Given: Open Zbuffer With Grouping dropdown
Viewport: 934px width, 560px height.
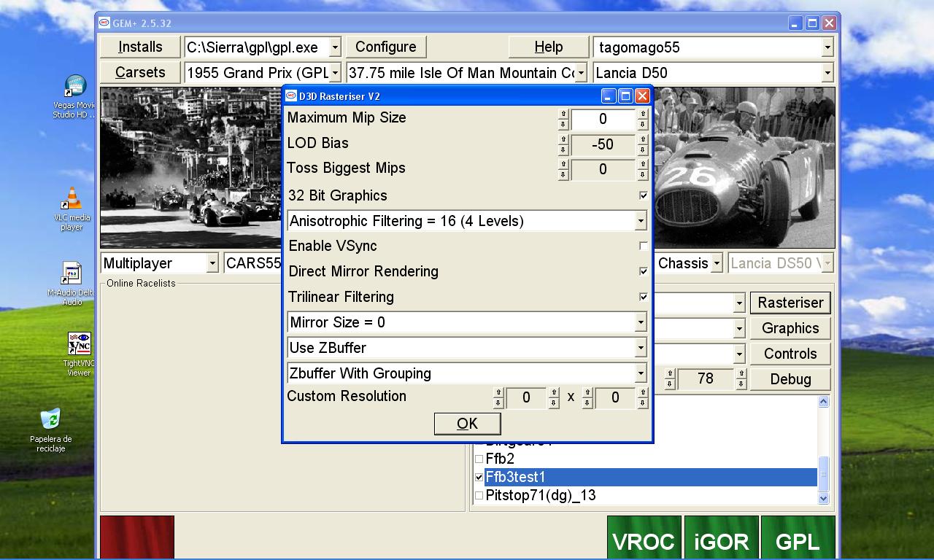Looking at the screenshot, I should [x=641, y=373].
